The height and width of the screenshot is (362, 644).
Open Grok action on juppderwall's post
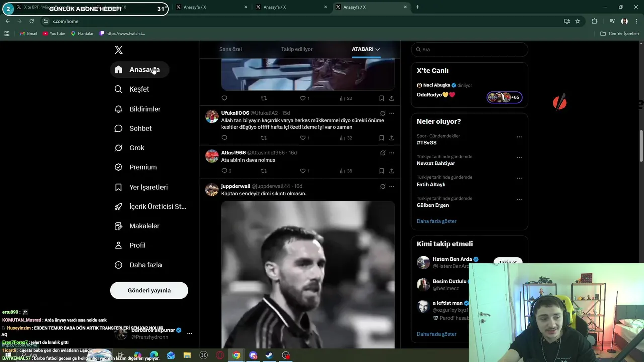coord(383,186)
